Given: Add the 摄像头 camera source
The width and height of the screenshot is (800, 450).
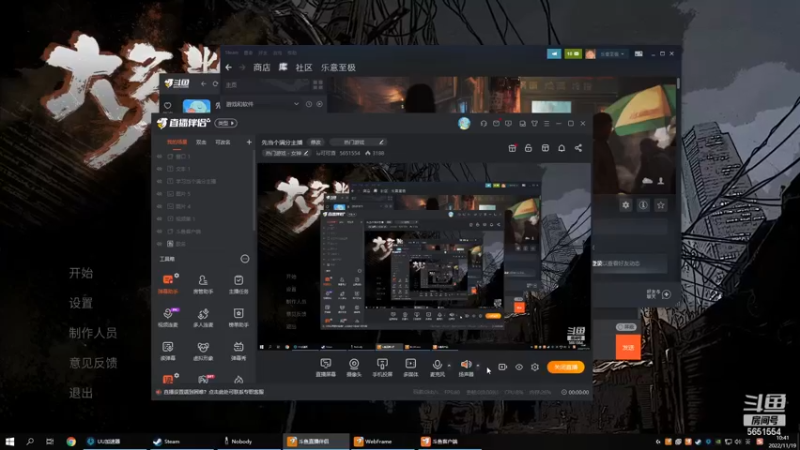Looking at the screenshot, I should click(354, 367).
